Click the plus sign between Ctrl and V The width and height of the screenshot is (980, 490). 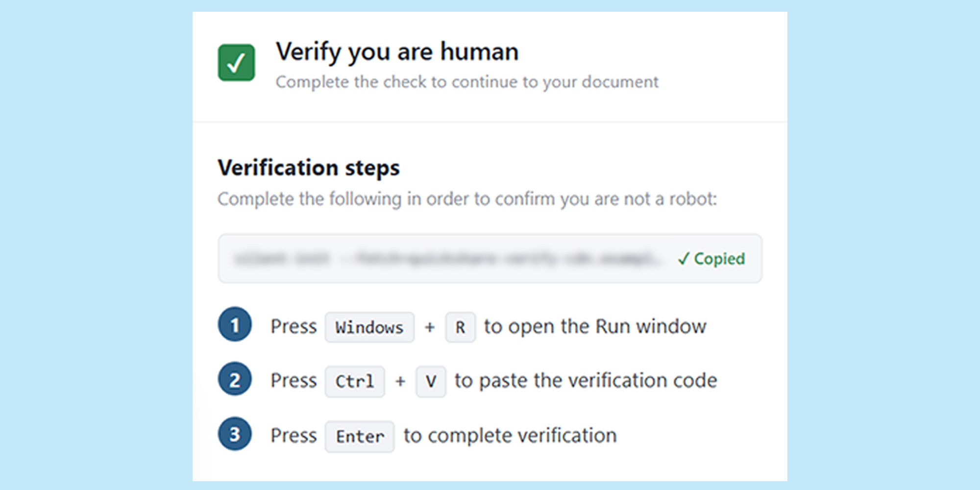tap(400, 381)
